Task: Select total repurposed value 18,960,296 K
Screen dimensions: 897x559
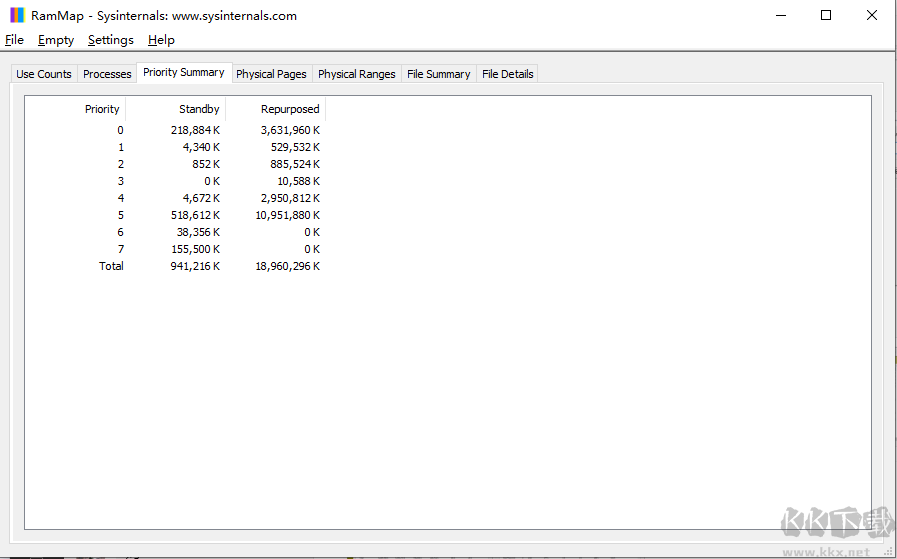Action: click(288, 266)
